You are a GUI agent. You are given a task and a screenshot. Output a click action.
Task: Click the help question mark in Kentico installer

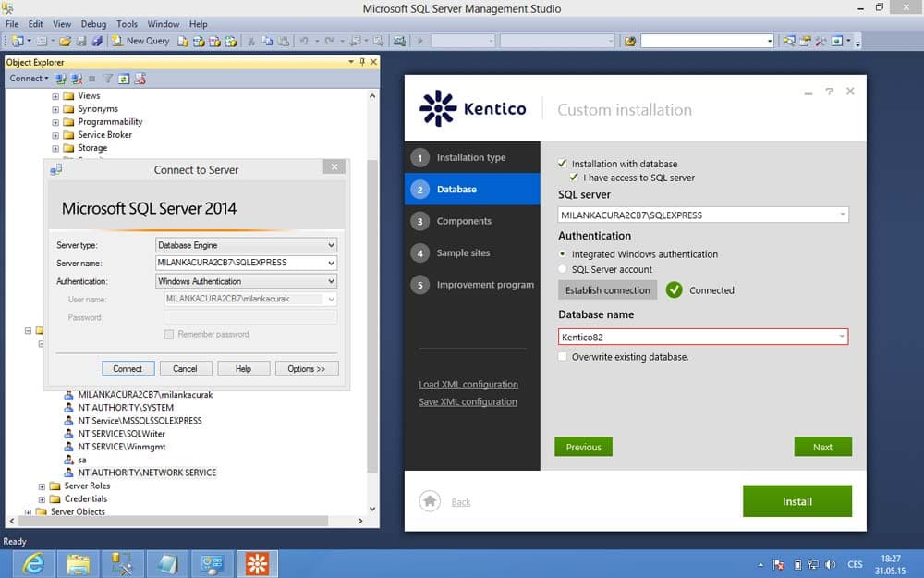[829, 92]
